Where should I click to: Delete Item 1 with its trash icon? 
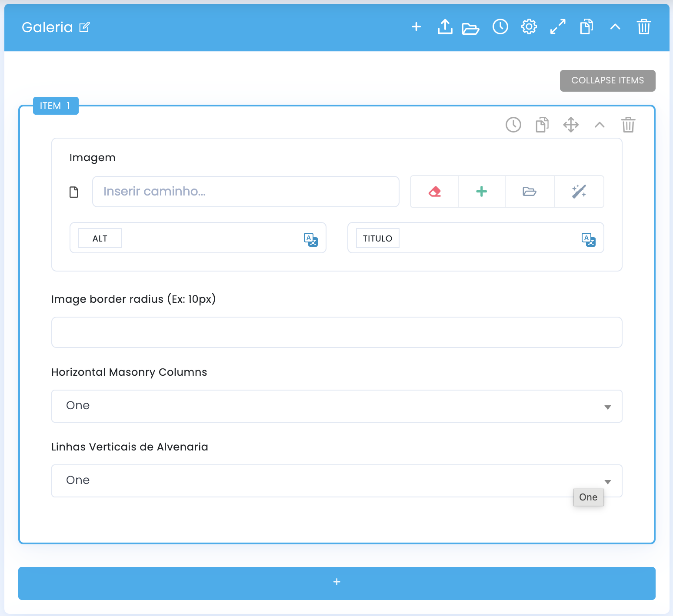(628, 125)
